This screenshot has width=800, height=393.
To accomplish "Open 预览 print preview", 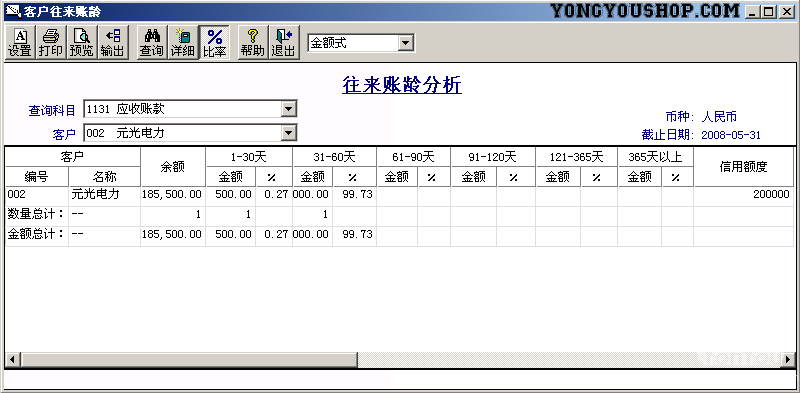I will pos(82,43).
